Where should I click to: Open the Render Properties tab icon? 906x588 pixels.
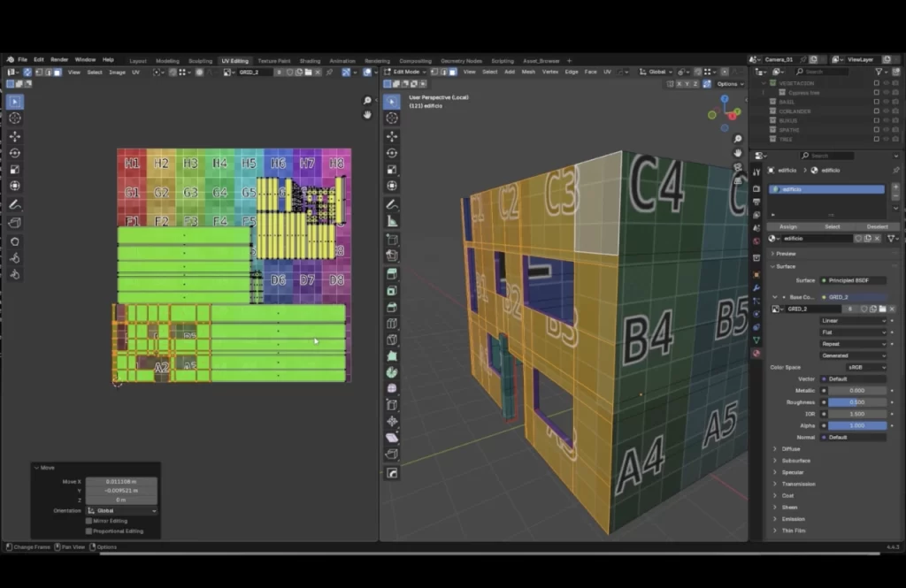click(755, 187)
